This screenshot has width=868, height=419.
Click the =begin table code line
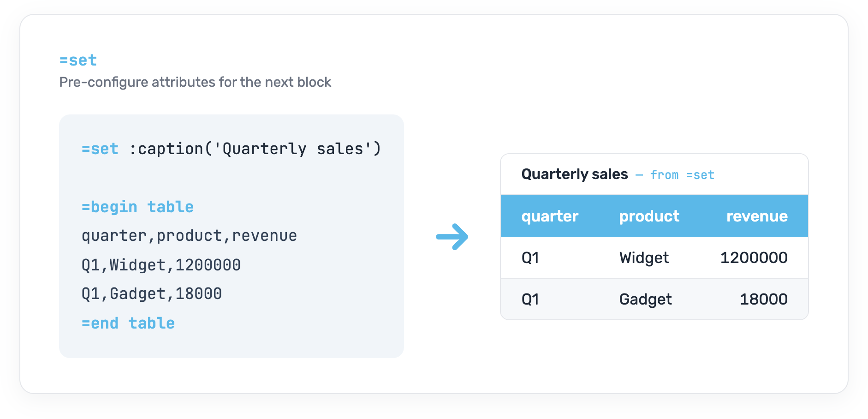[x=137, y=207]
